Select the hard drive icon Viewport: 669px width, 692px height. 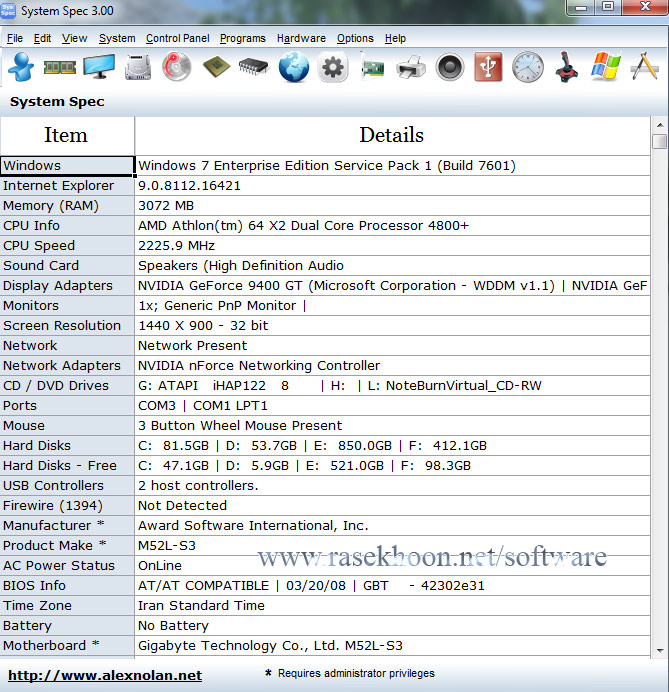(x=138, y=67)
